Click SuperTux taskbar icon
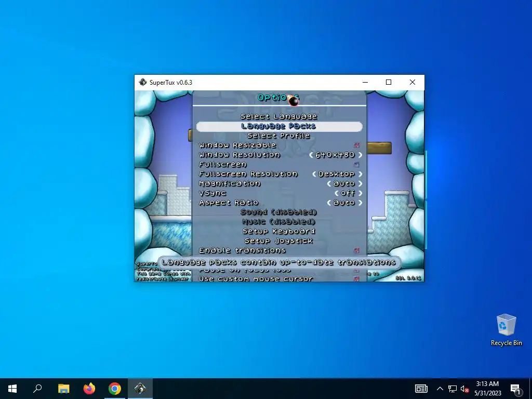 click(x=140, y=389)
